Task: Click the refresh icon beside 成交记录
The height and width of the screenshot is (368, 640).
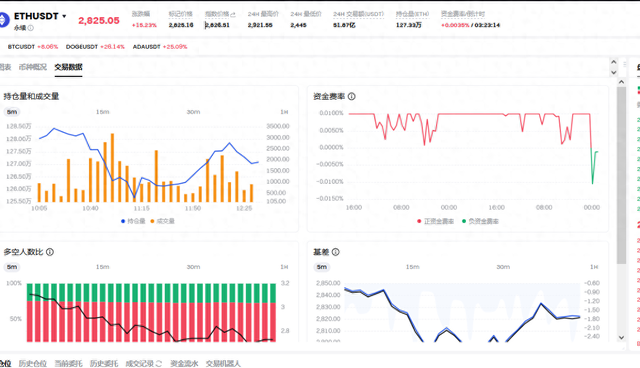Action: (x=159, y=363)
